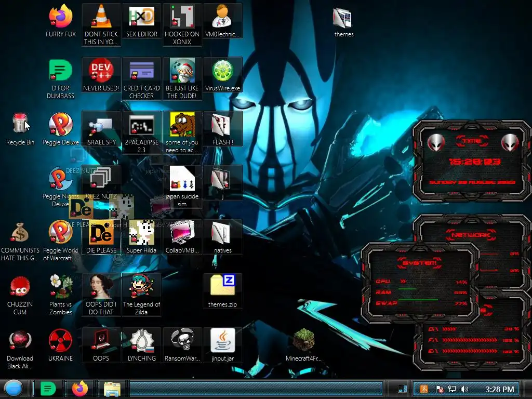Click the TIME gadget clock display

474,162
